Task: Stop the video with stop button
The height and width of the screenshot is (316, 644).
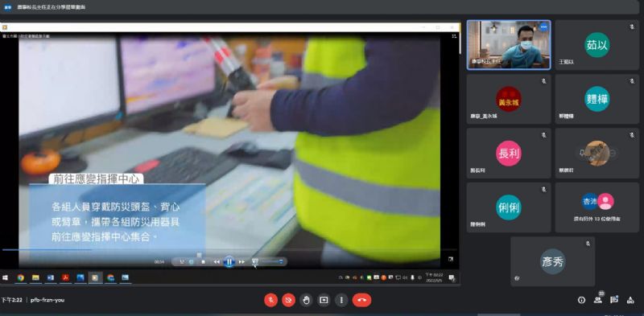Action: click(204, 262)
